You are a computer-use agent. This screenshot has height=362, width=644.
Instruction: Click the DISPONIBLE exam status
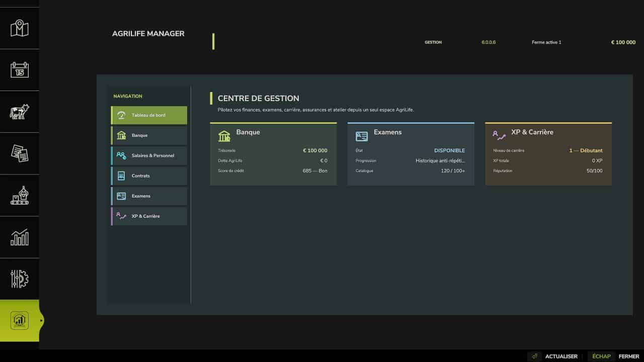[x=450, y=150]
